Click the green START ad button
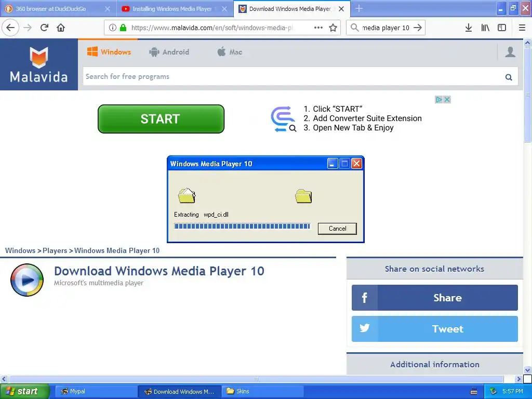 (161, 119)
